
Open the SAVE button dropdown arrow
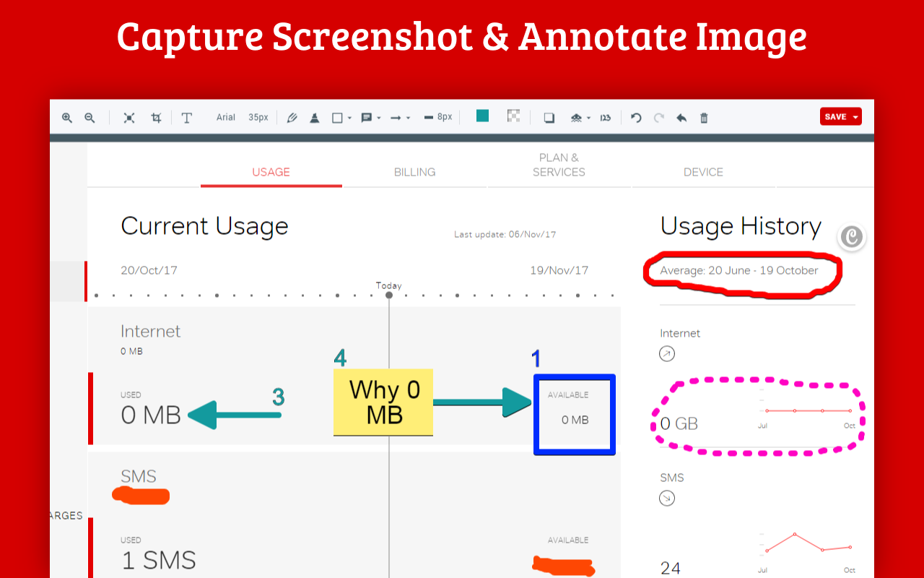(856, 117)
